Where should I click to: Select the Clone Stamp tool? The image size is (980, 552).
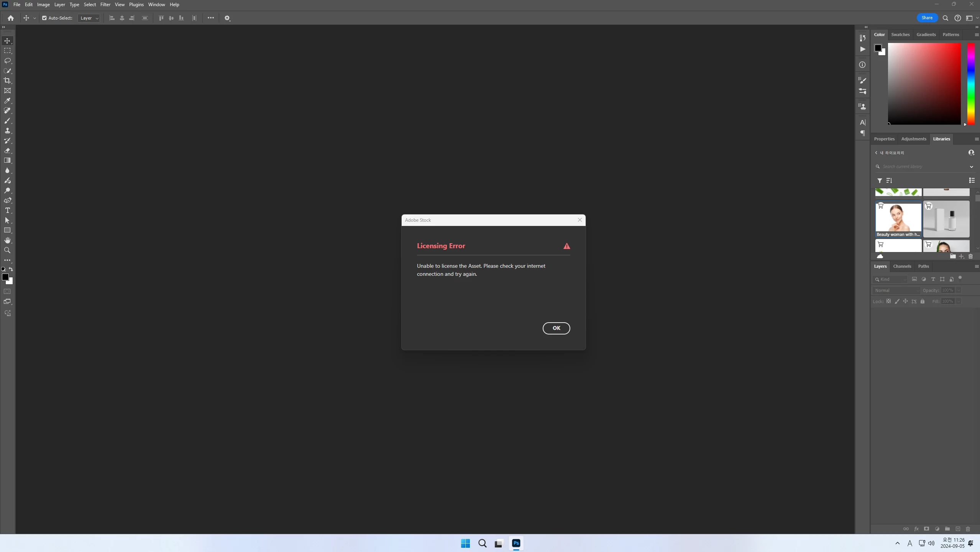(x=7, y=131)
